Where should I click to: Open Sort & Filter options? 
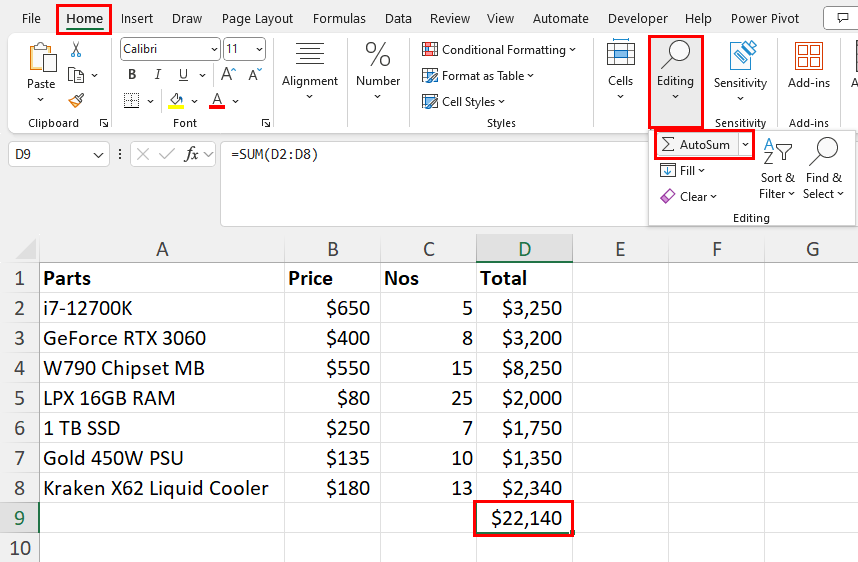tap(777, 169)
